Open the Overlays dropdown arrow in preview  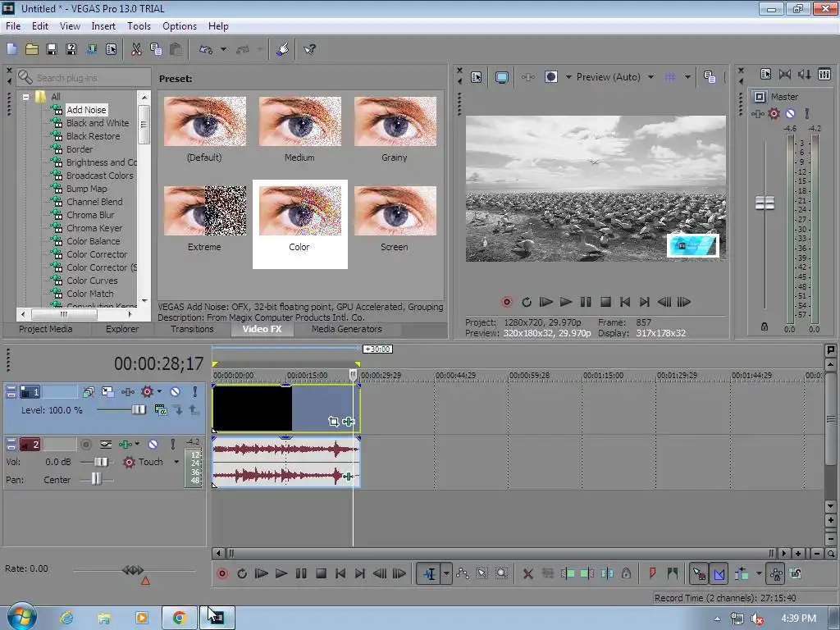(x=688, y=77)
